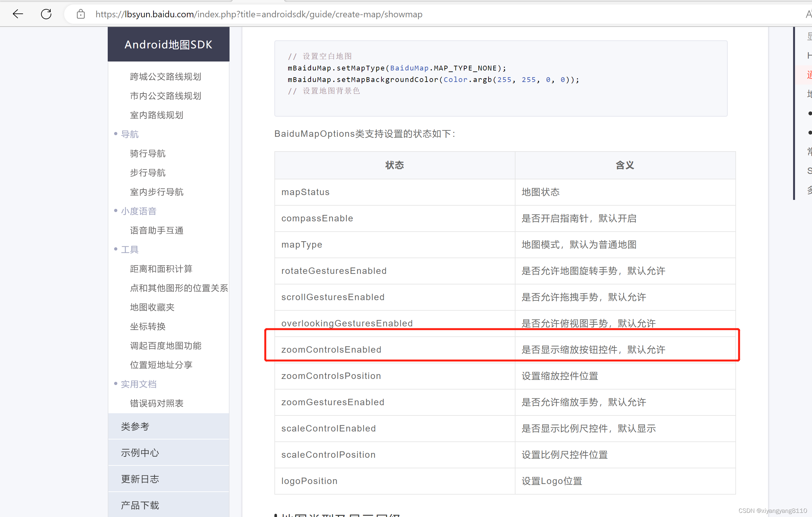Click 是否允许缩放手势，默认允许 description cell
The image size is (812, 517).
(625, 402)
